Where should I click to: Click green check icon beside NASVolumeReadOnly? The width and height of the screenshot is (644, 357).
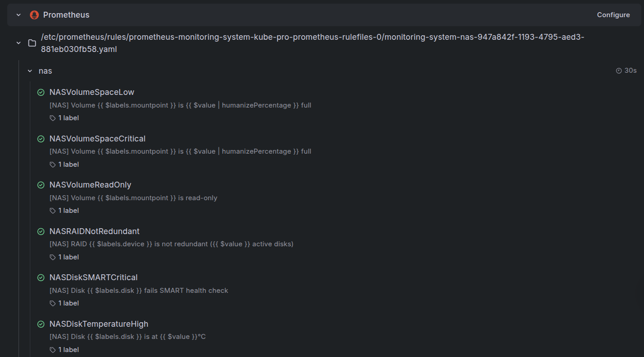coord(41,185)
